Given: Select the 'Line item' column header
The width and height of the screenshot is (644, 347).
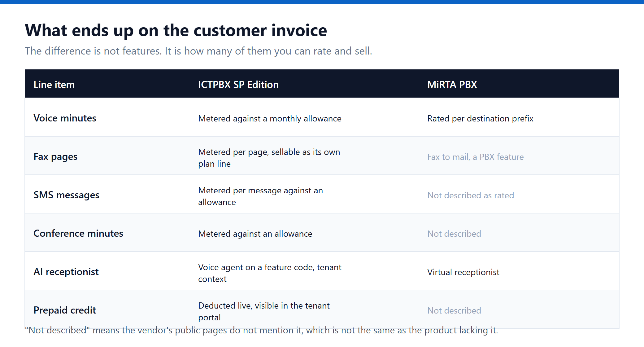Looking at the screenshot, I should pos(54,85).
